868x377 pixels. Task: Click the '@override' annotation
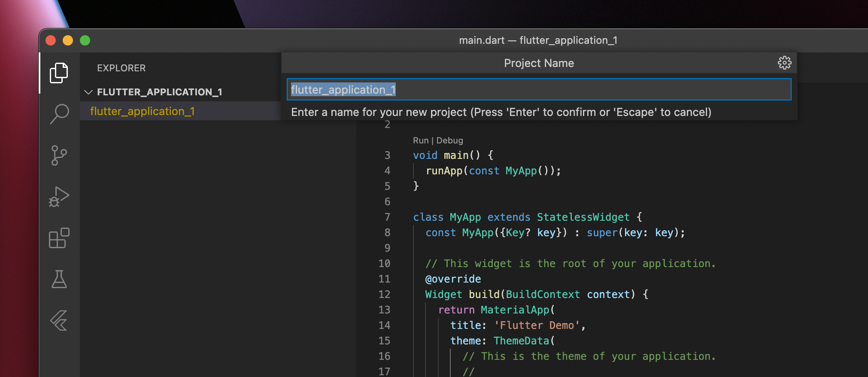point(453,279)
